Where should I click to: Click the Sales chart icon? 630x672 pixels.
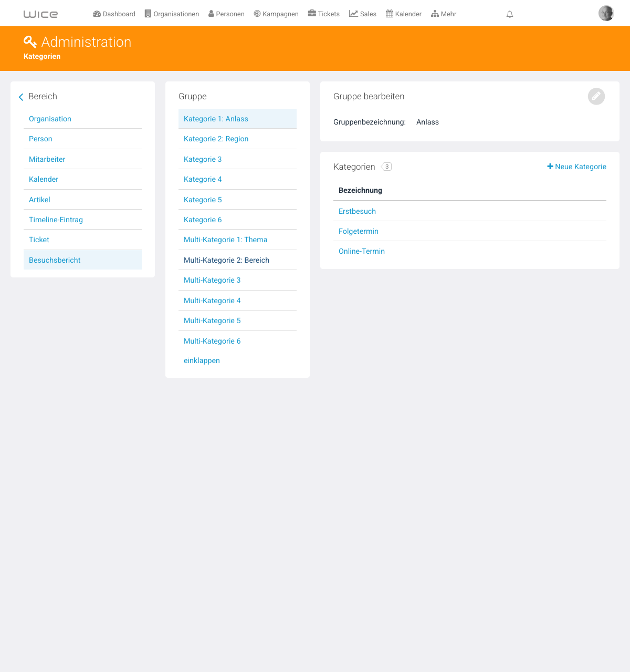pos(353,14)
